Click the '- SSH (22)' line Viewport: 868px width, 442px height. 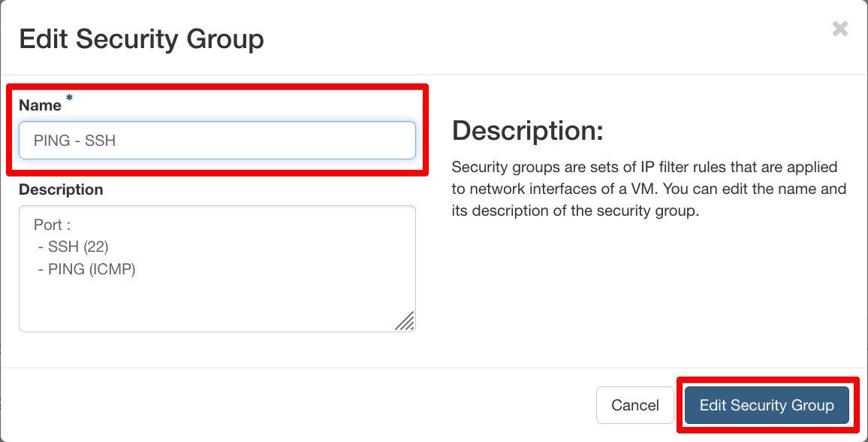74,247
